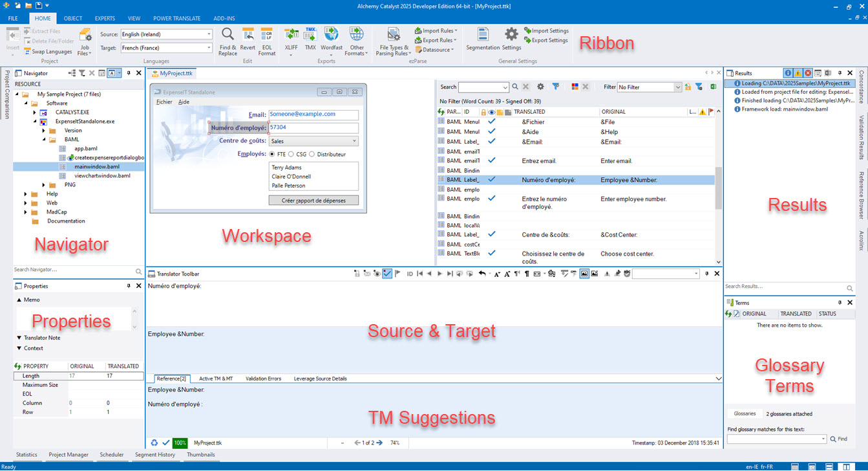The width and height of the screenshot is (868, 471).
Task: Click the Find & Replace ribbon icon
Action: 228,35
